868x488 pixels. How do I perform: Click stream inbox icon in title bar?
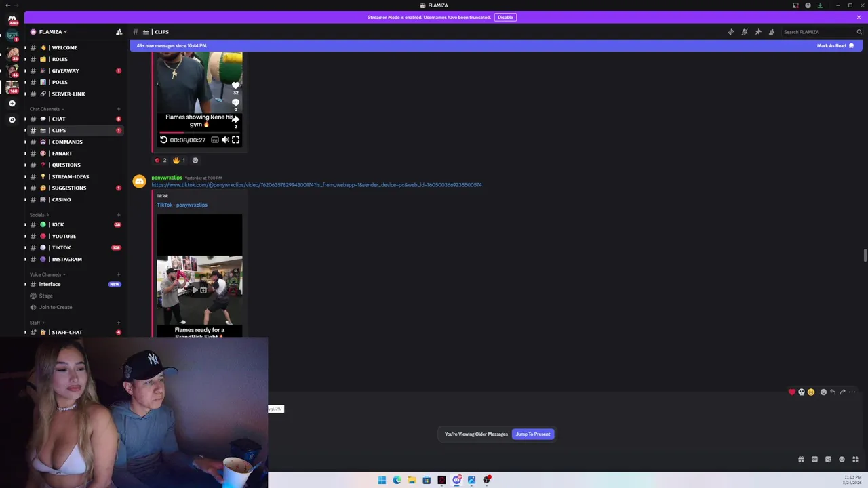pos(795,5)
